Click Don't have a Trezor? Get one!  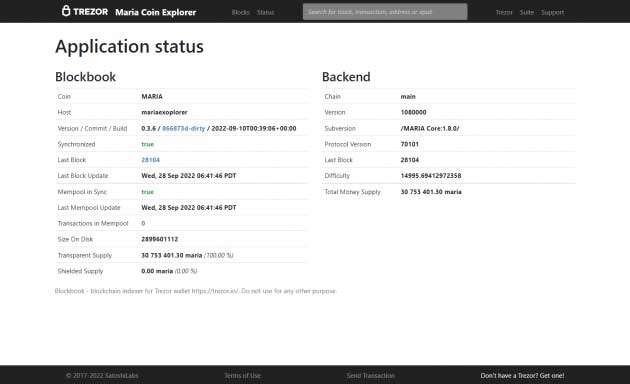[x=522, y=376]
